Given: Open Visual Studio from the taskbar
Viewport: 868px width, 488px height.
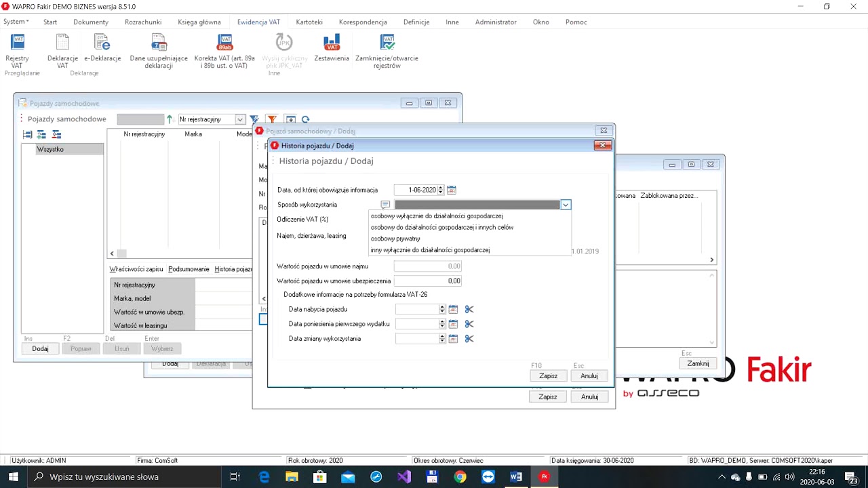Looking at the screenshot, I should coord(404,476).
